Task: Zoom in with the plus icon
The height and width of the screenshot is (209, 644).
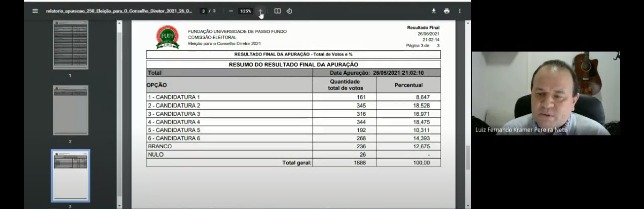Action: 260,11
